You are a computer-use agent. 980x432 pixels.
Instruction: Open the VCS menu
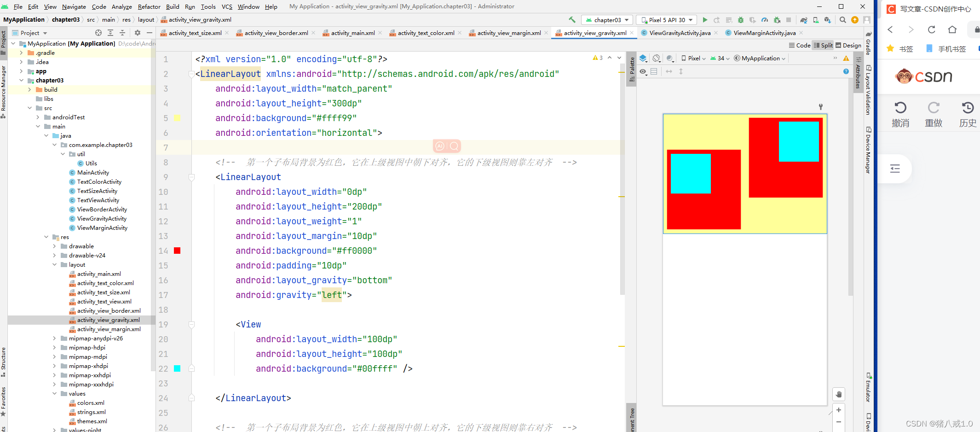click(227, 6)
